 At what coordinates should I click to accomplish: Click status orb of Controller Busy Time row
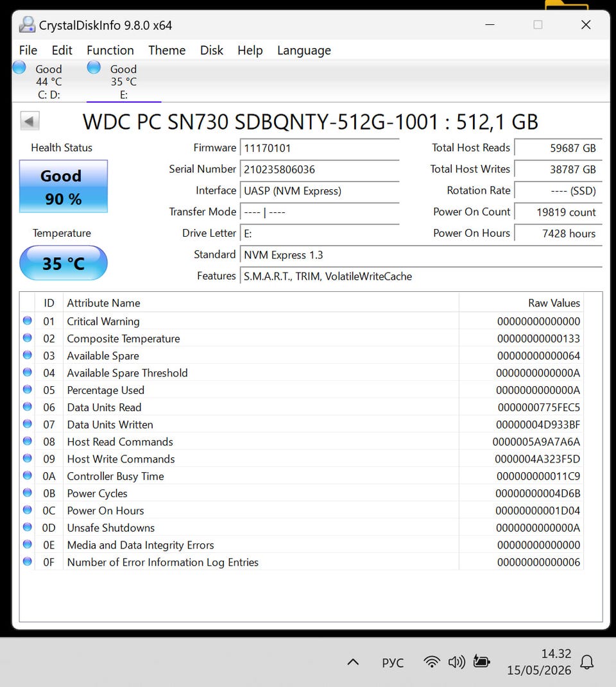tap(27, 475)
